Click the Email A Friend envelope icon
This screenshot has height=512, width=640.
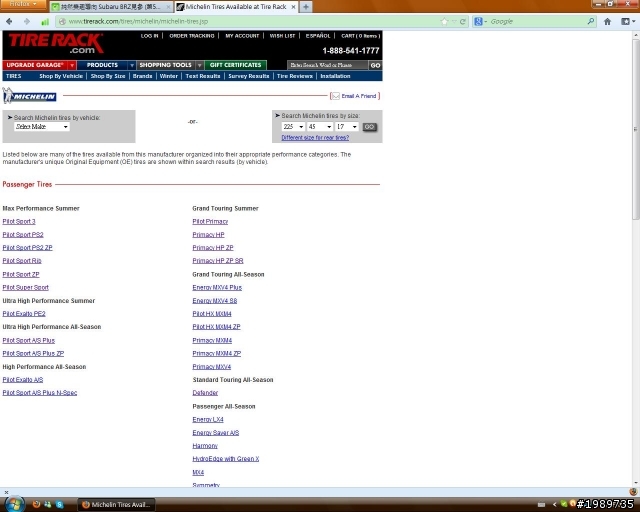pos(335,96)
